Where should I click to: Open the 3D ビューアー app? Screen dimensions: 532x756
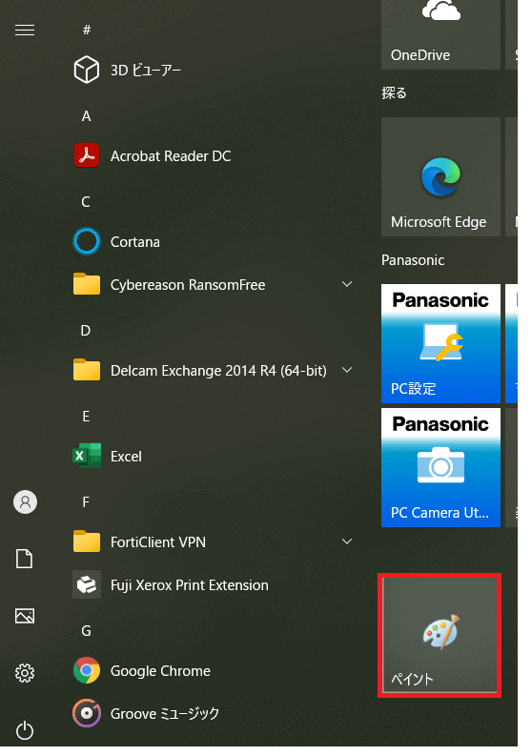213,71
